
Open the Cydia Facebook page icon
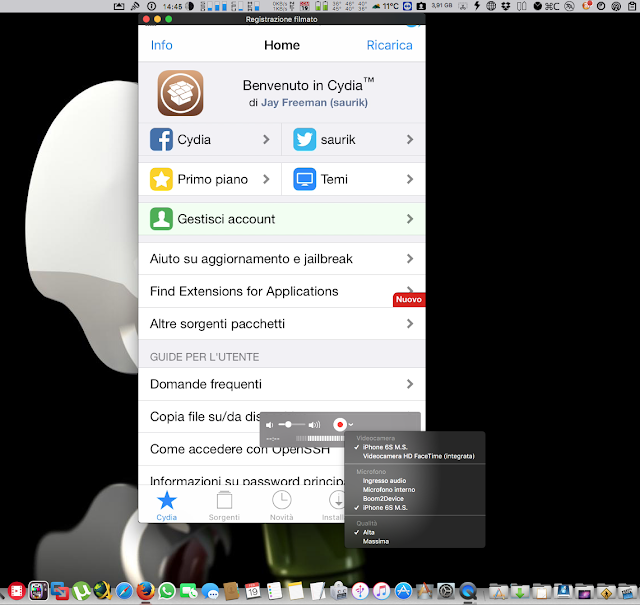pyautogui.click(x=161, y=140)
